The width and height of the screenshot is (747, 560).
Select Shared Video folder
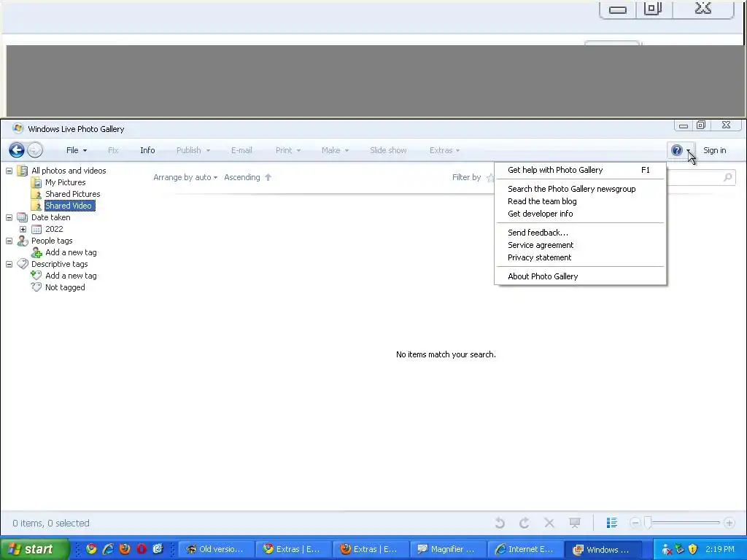coord(69,206)
